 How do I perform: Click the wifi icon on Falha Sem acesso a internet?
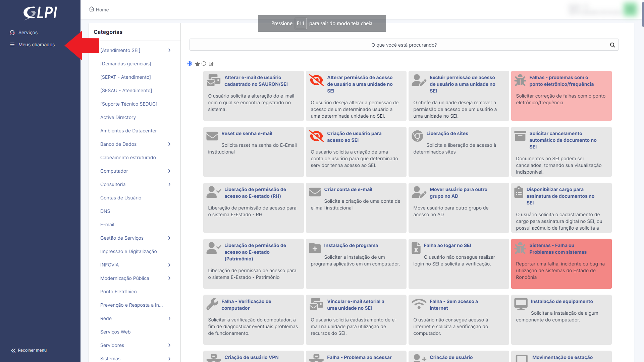(419, 304)
